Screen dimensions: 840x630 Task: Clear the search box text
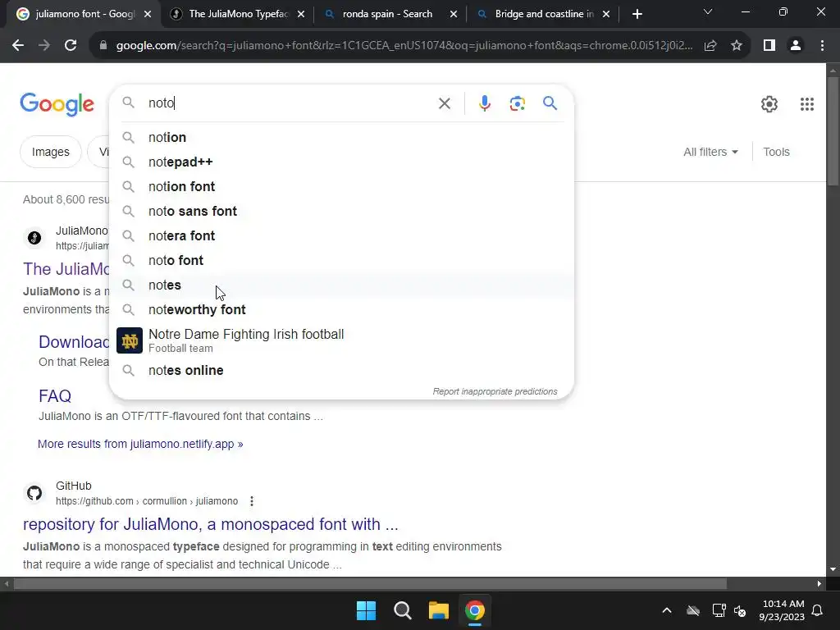click(x=444, y=103)
